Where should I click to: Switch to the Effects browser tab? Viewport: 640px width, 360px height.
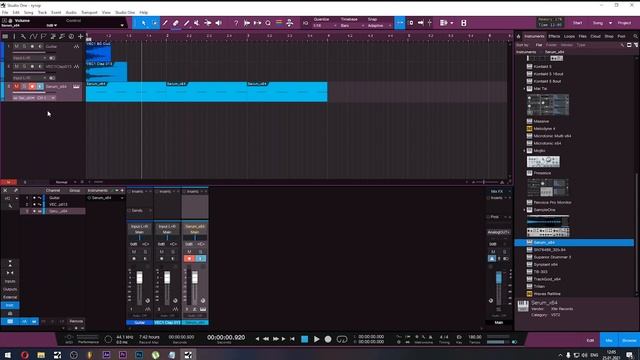click(x=554, y=36)
